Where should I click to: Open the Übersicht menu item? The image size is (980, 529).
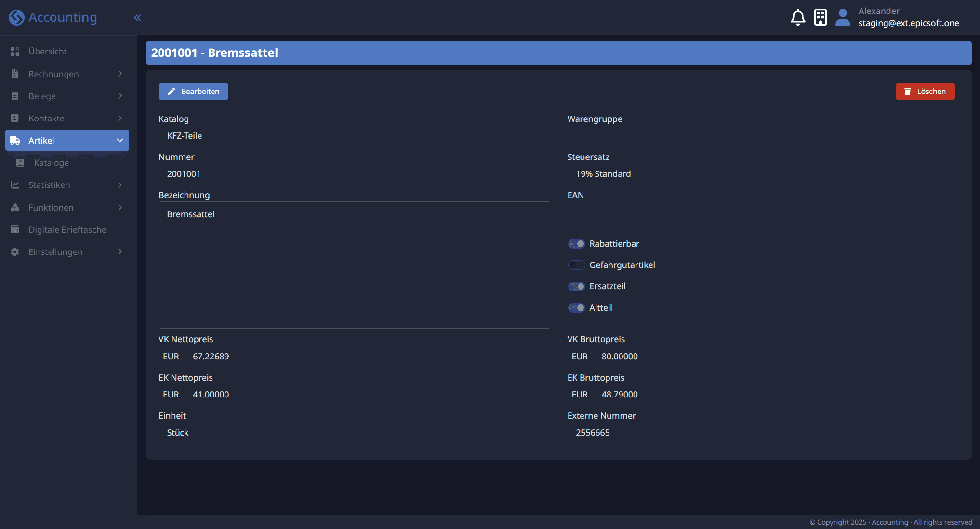tap(67, 52)
